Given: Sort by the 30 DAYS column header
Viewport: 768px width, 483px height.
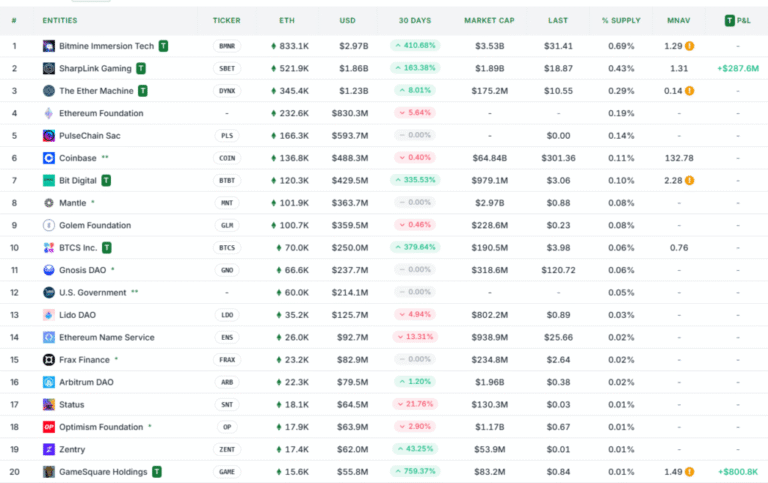Looking at the screenshot, I should pos(415,21).
